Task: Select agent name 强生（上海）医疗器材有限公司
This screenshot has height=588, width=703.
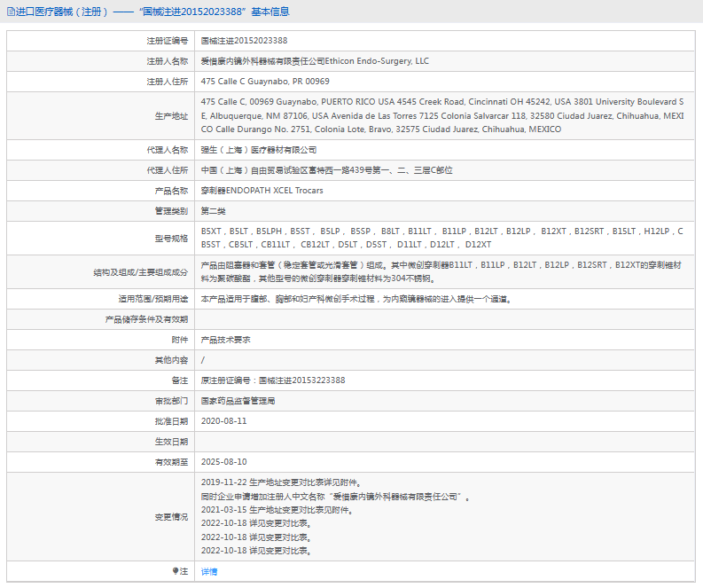Action: [259, 150]
